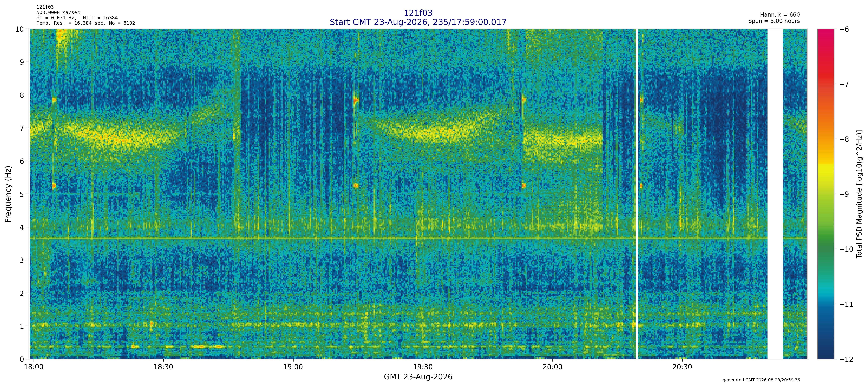Click frequency axis tick label "2"
Viewport: 868px width, 387px height.
tap(22, 293)
